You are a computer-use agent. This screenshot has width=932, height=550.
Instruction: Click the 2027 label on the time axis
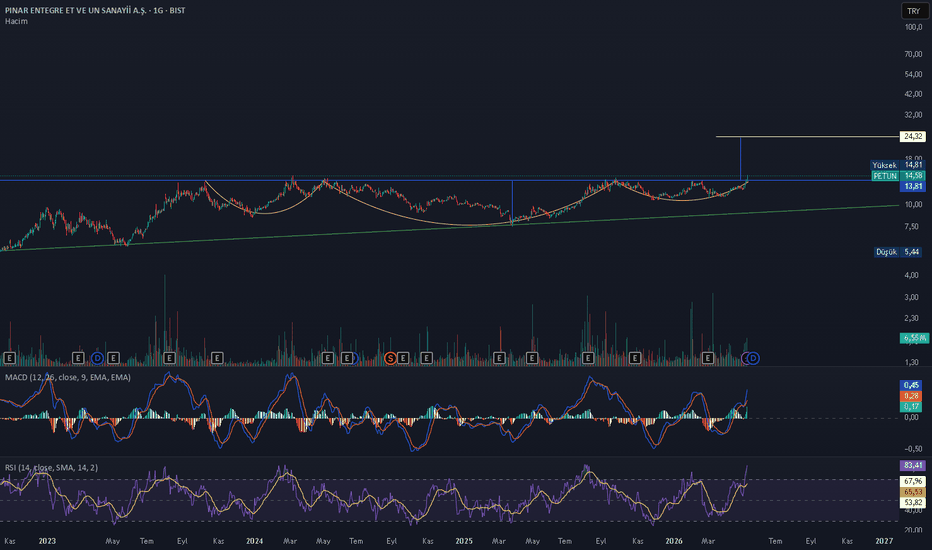(884, 540)
